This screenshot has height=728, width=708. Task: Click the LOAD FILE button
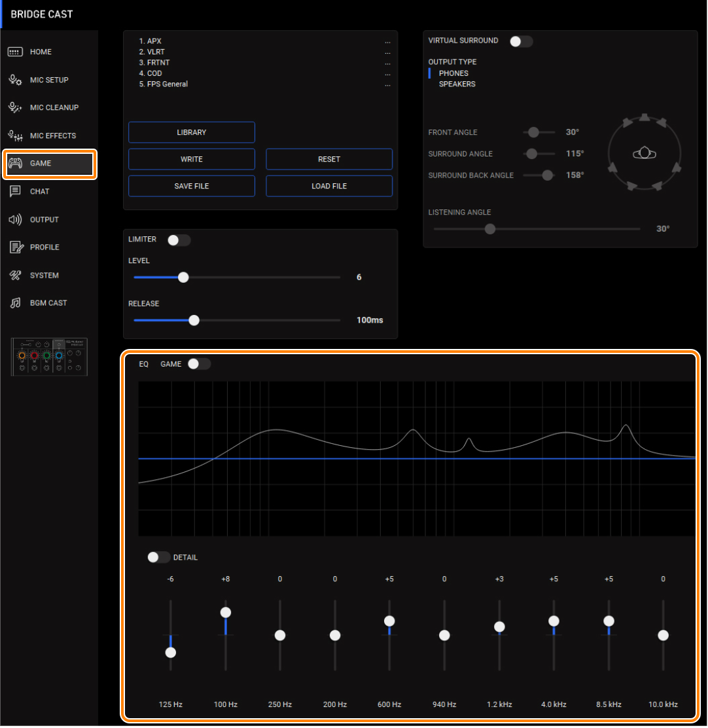click(329, 186)
